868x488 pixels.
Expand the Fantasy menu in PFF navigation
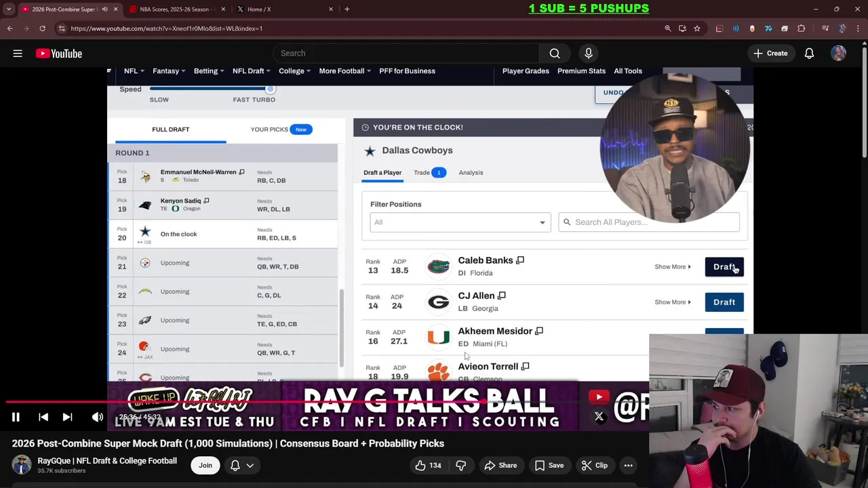(x=170, y=71)
